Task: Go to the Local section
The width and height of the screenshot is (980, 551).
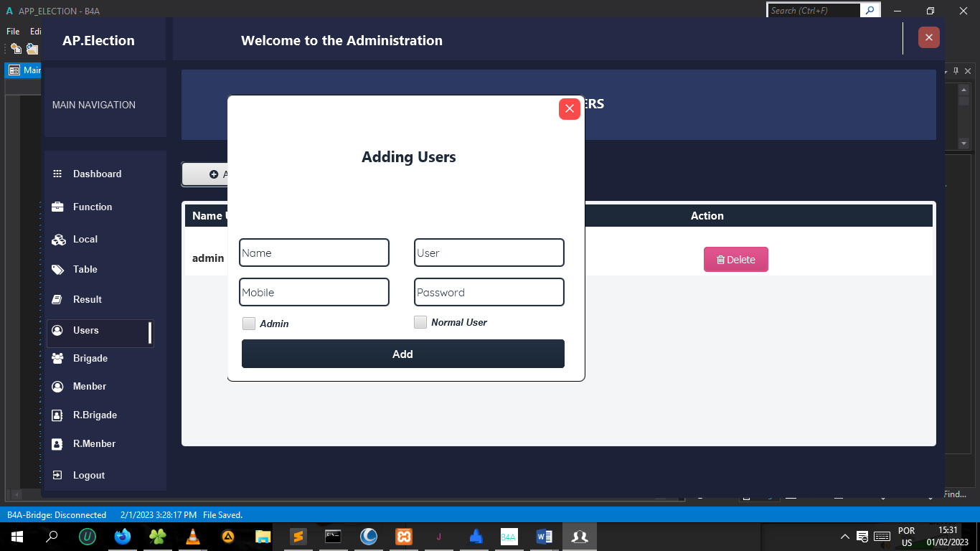Action: (85, 239)
